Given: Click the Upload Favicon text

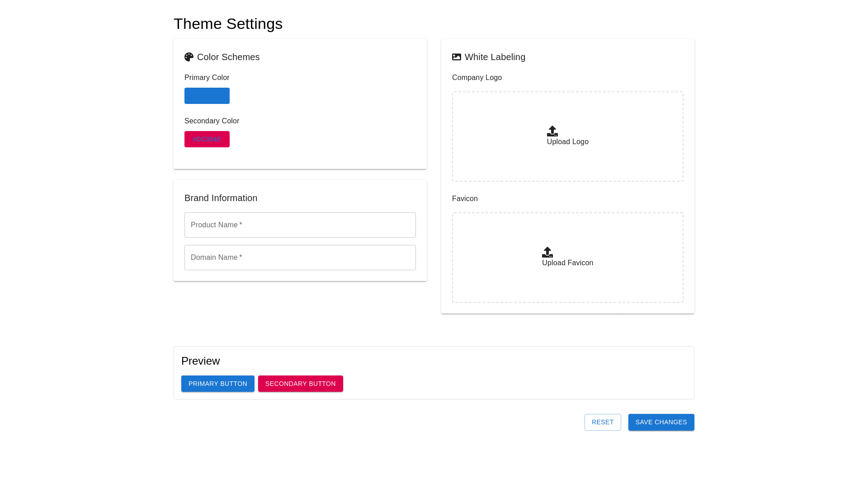Looking at the screenshot, I should pos(567,263).
